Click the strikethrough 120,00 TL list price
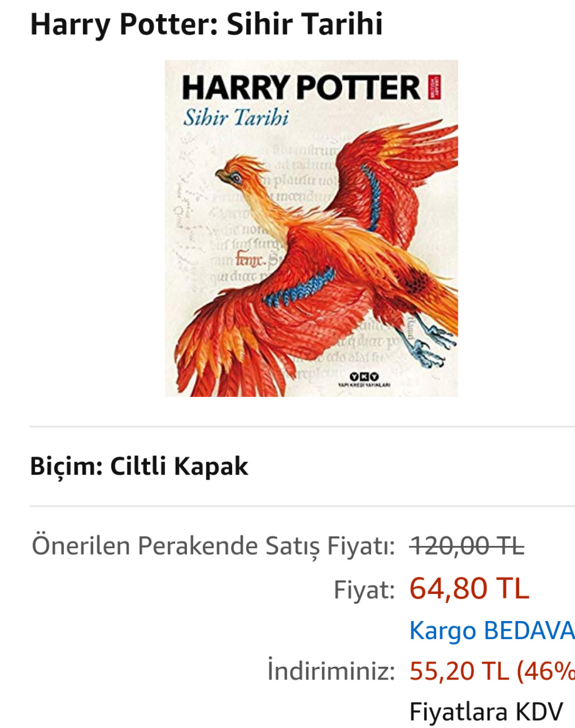 pos(467,545)
